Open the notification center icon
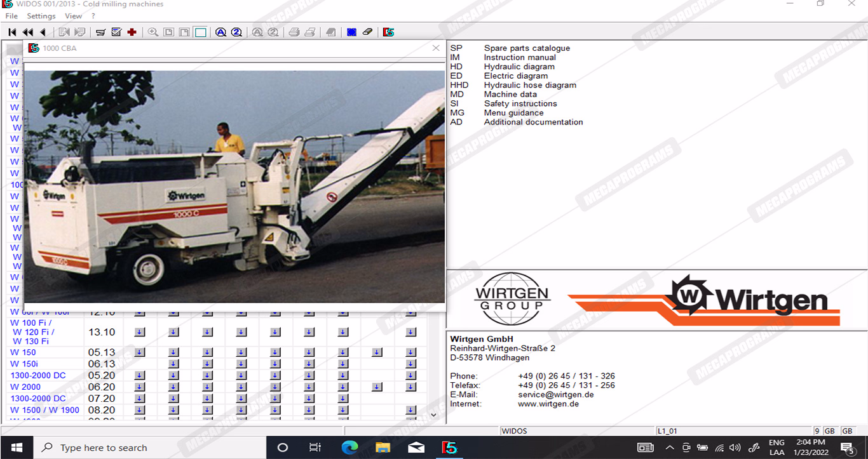The image size is (868, 459). 847,448
